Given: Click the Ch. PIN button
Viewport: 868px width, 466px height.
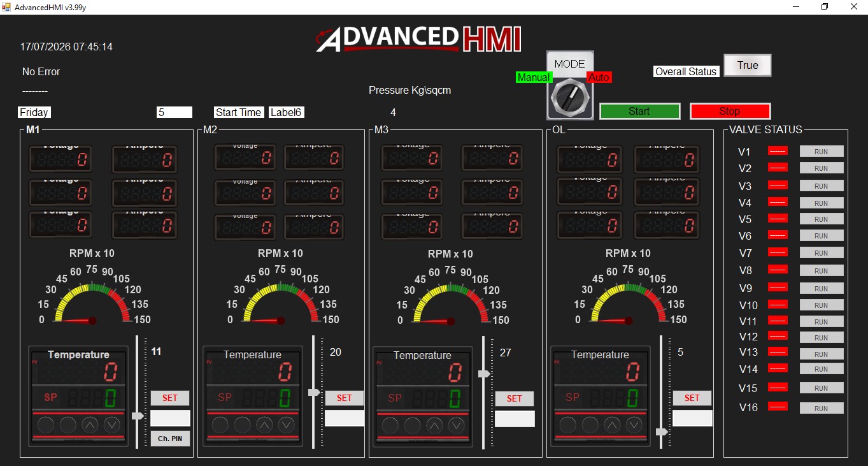Looking at the screenshot, I should coord(170,439).
